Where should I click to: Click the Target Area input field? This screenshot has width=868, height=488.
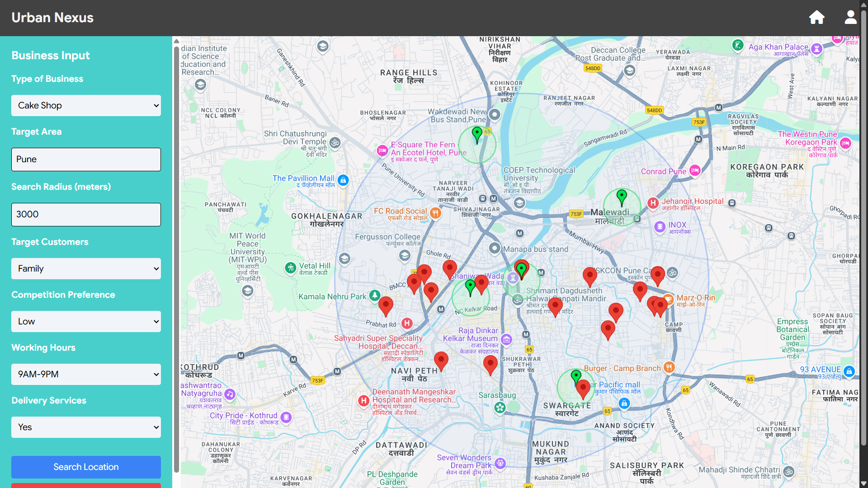pyautogui.click(x=86, y=160)
